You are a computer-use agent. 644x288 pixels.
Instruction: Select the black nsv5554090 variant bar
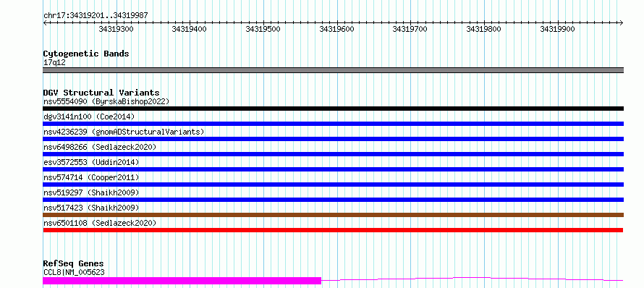pos(333,109)
